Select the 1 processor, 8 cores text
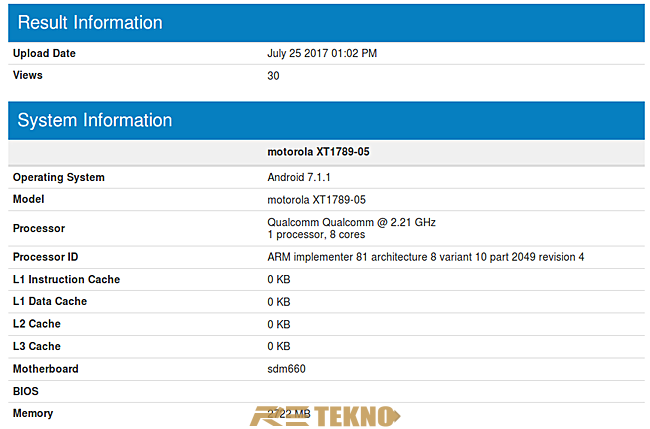Screen dimensions: 650x429 (316, 235)
